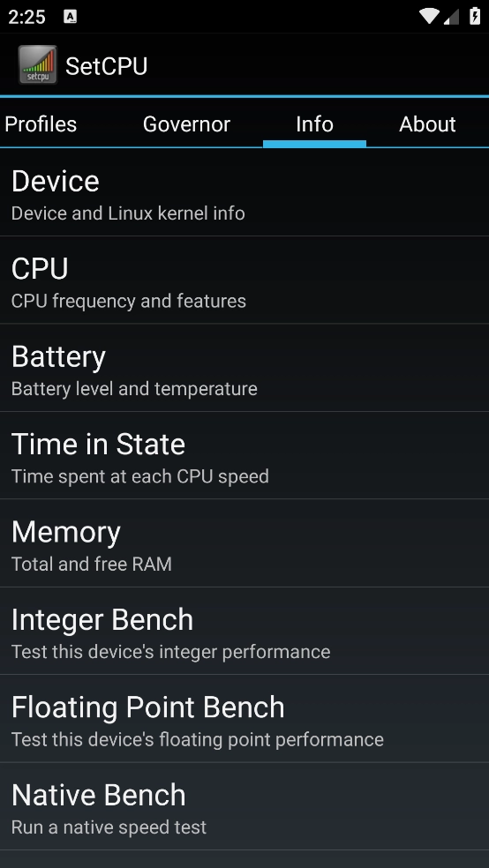Run the Integer Bench test
The image size is (489, 868).
coord(244,631)
